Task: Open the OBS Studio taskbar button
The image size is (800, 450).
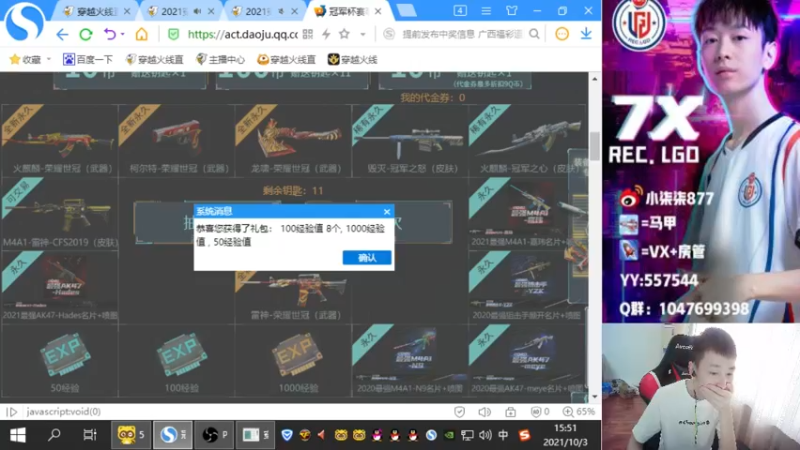Action: (214, 435)
